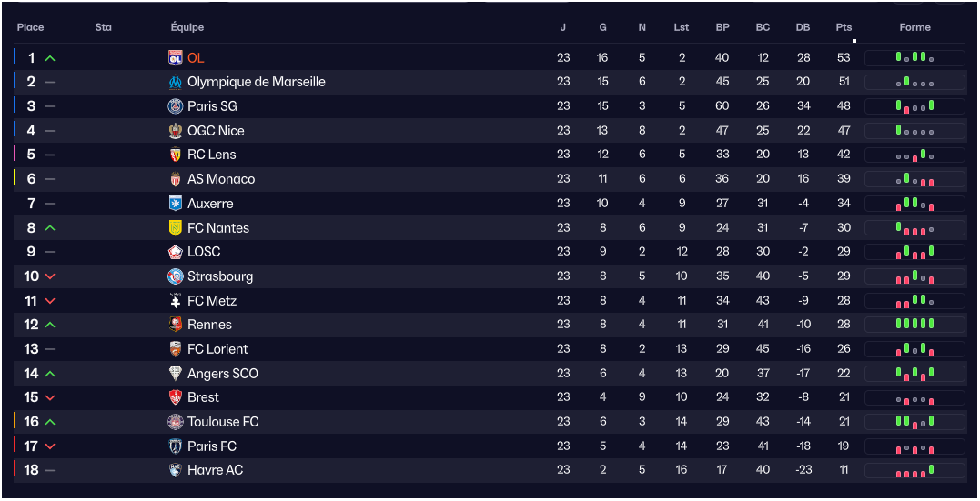Sort by the Équipe column header
The image size is (980, 501).
click(187, 27)
